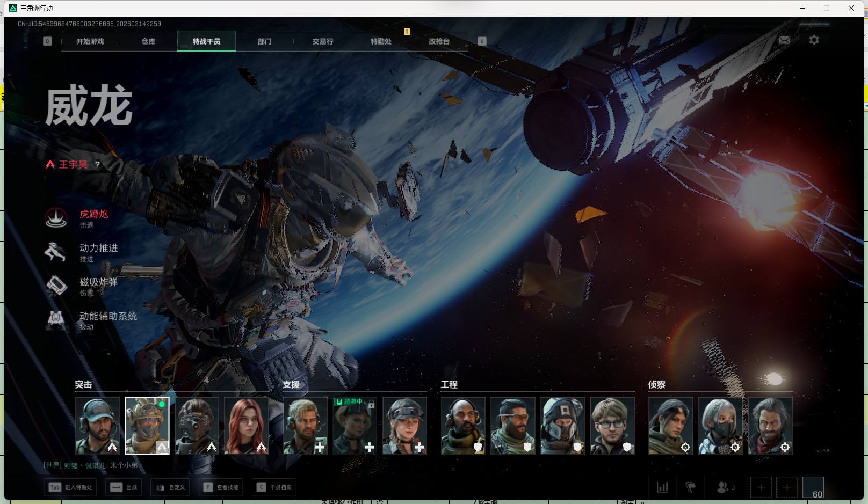Click the 虎蹲炮 skill name
This screenshot has width=868, height=504.
tap(94, 214)
